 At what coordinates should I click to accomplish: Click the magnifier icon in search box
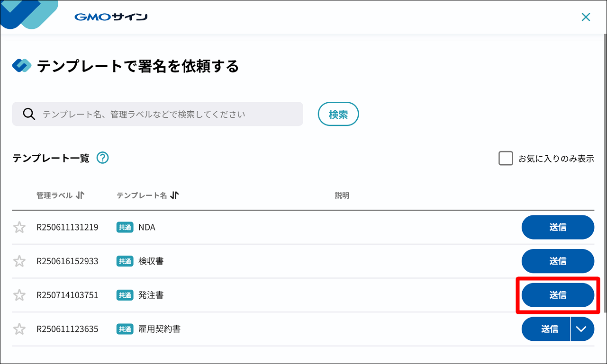[29, 114]
